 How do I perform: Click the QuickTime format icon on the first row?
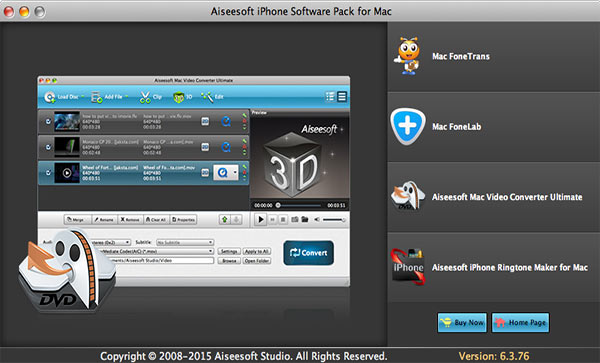(x=226, y=122)
